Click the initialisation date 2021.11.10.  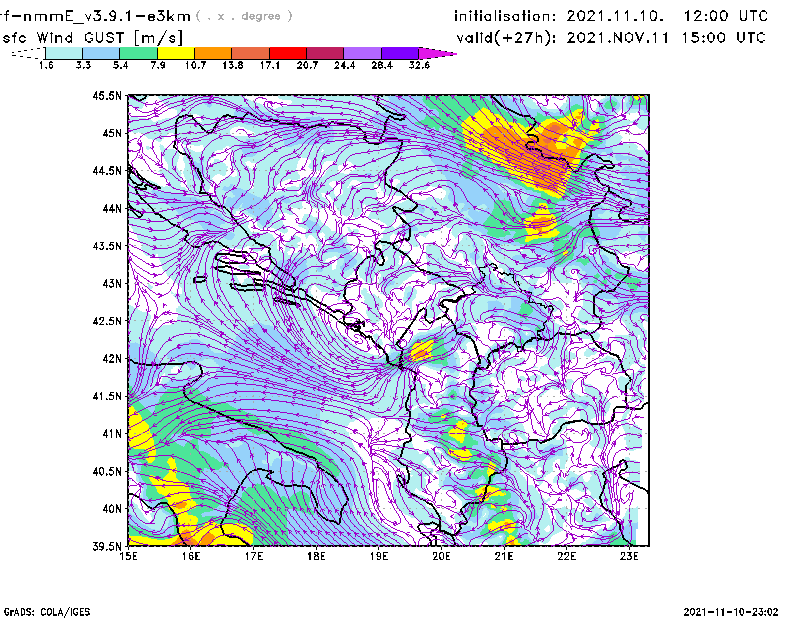615,16
